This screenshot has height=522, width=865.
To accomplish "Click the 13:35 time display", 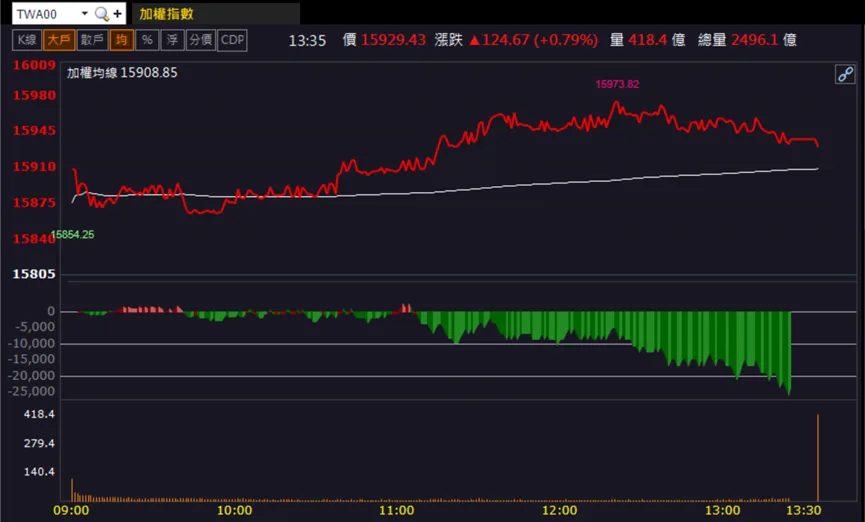I will tap(307, 40).
